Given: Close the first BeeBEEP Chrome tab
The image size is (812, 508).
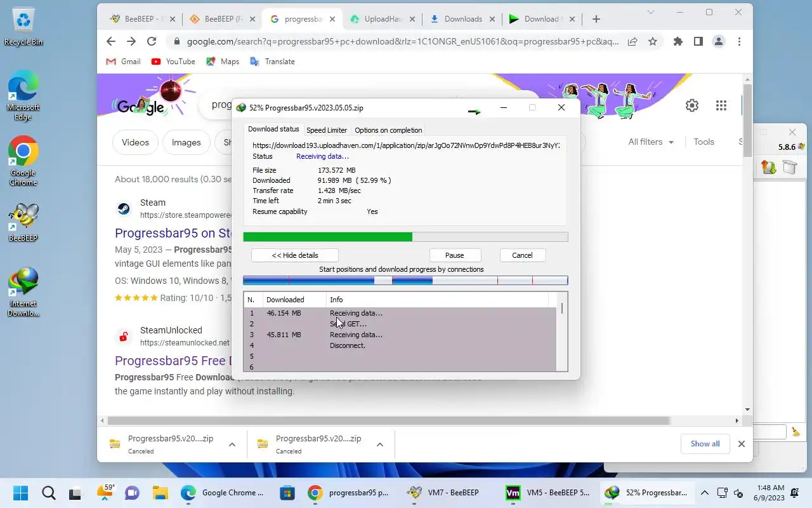Looking at the screenshot, I should point(173,19).
